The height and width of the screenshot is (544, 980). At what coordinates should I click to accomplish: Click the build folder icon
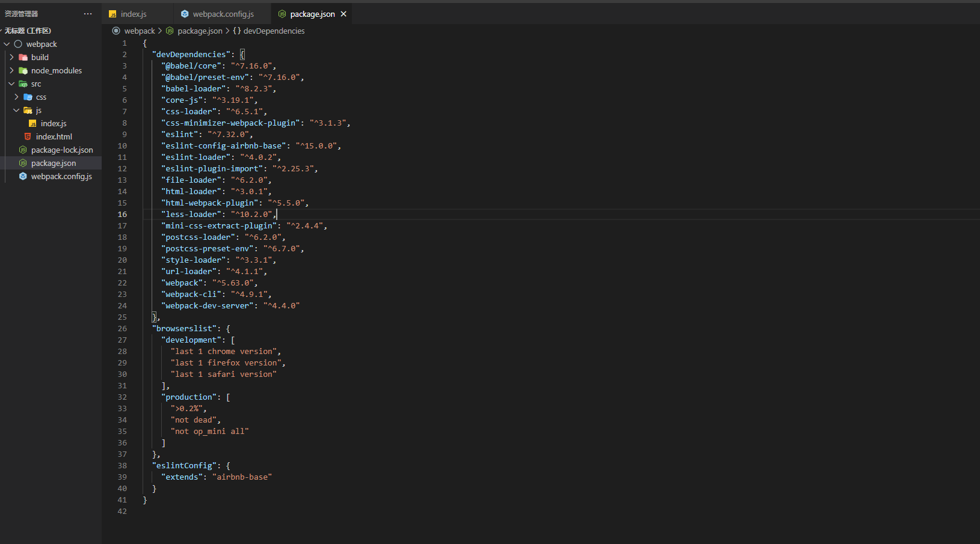(23, 57)
